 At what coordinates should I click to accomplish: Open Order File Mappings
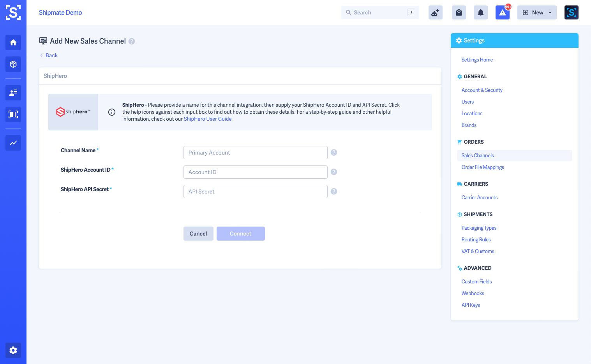coord(483,167)
